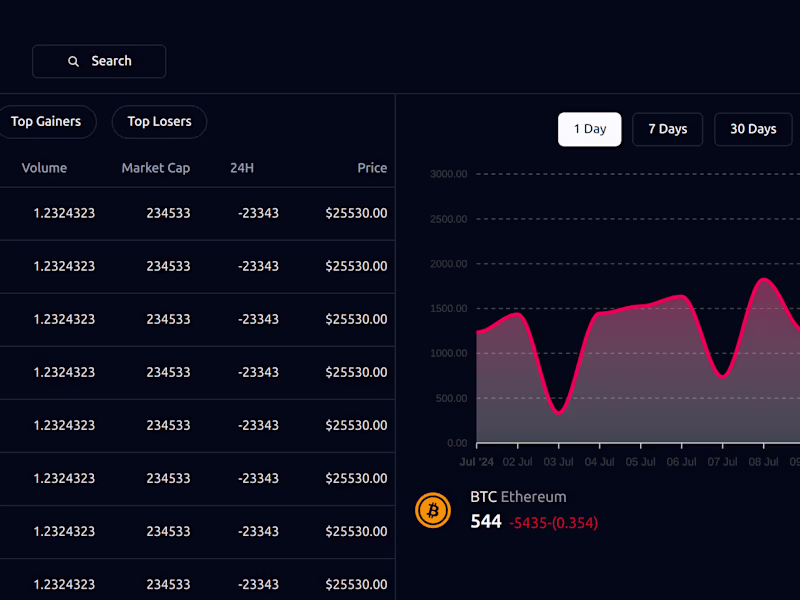Sort the table by Market Cap column
This screenshot has height=600, width=800.
(x=156, y=168)
